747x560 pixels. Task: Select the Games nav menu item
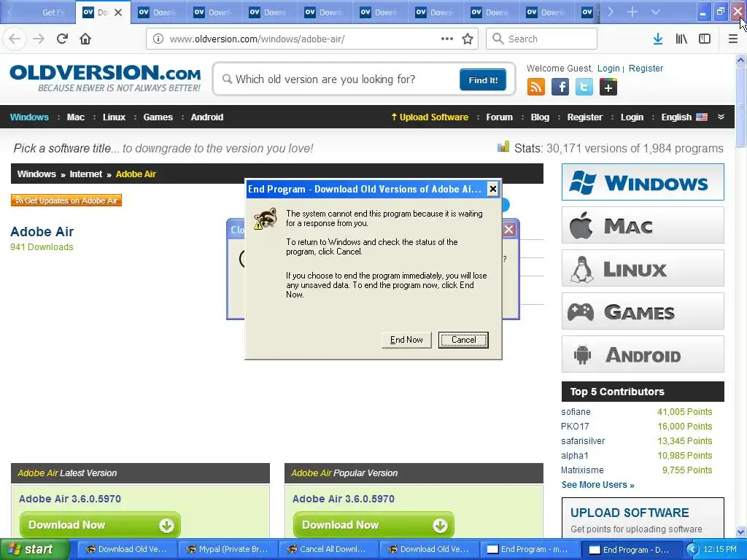click(158, 117)
